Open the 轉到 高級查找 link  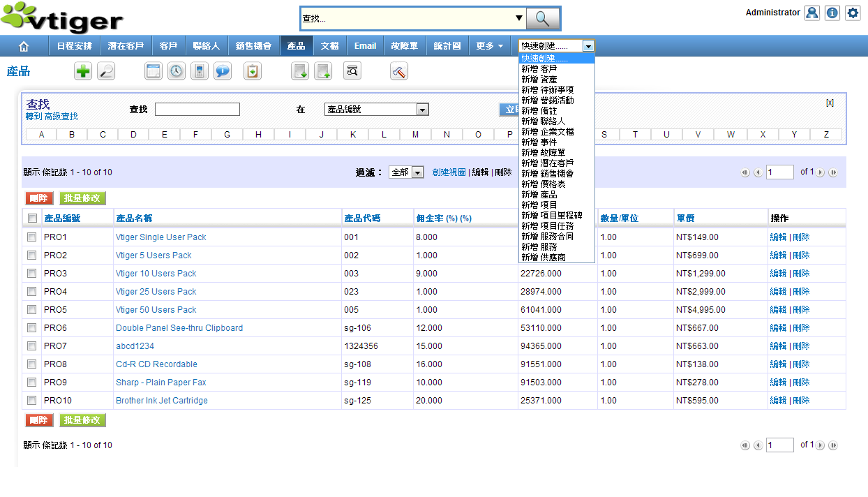click(52, 117)
